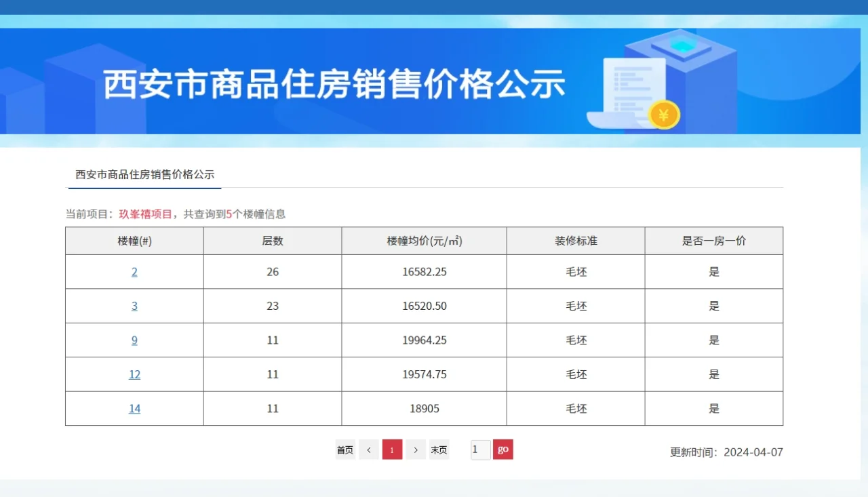Image resolution: width=868 pixels, height=497 pixels.
Task: Click the 楼幢均价(元/m²) column header
Action: (423, 241)
